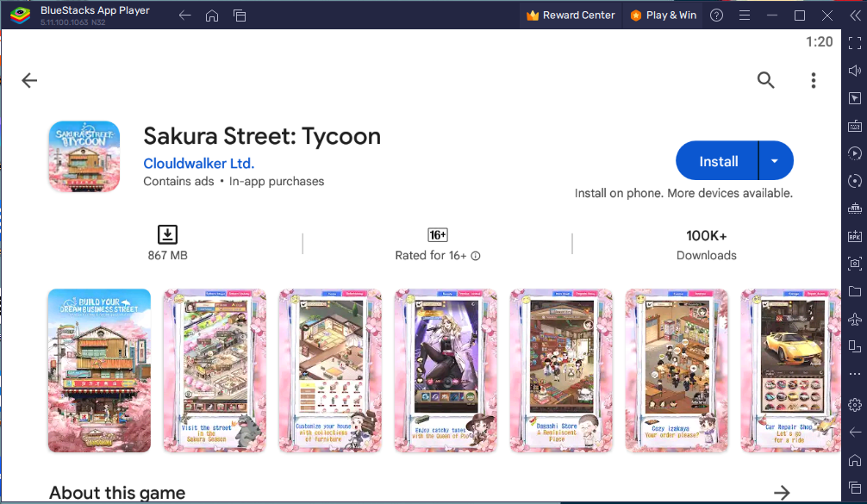Expand the Install button dropdown arrow

click(x=775, y=161)
